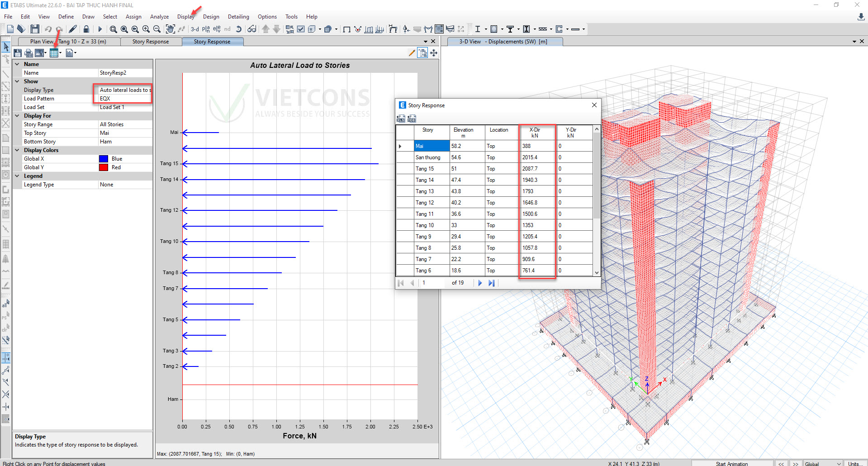Click the download arrow icon top right
Viewport: 868px width, 466px height.
pos(861,17)
